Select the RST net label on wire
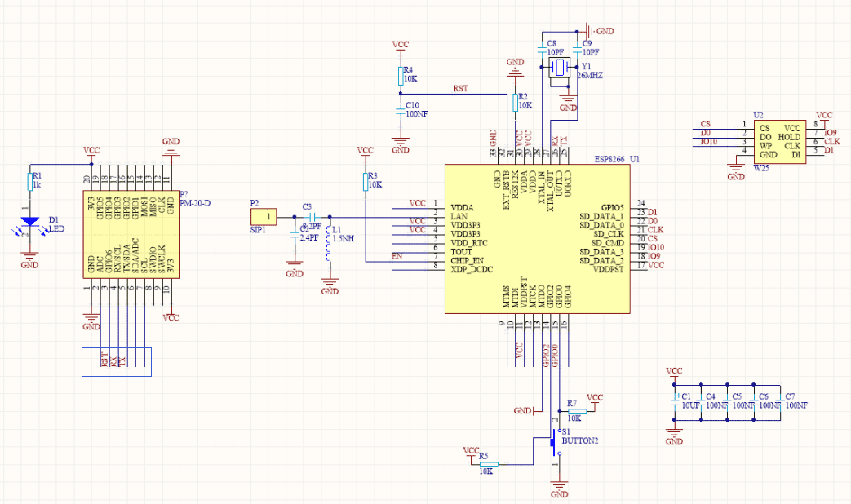The height and width of the screenshot is (504, 851). (460, 88)
